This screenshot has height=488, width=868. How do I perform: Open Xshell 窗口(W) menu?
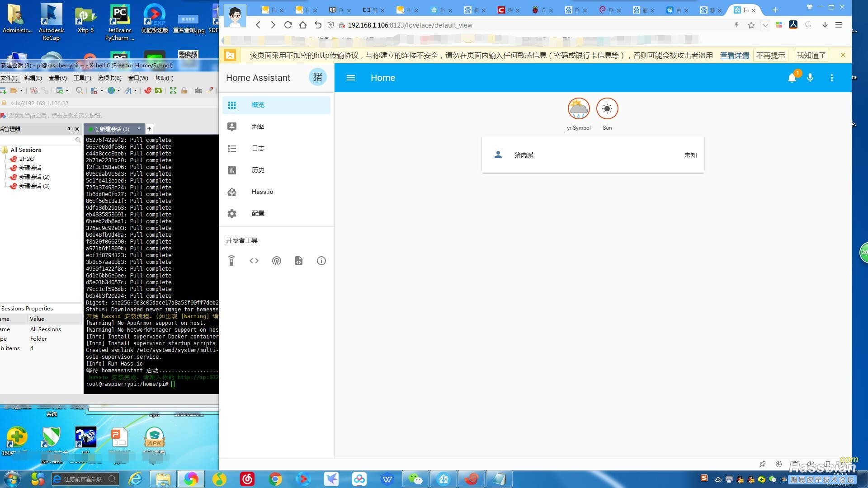pos(138,78)
